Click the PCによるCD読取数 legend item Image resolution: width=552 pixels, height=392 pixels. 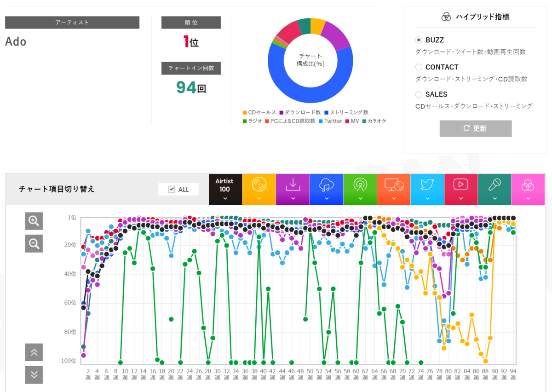coord(290,121)
